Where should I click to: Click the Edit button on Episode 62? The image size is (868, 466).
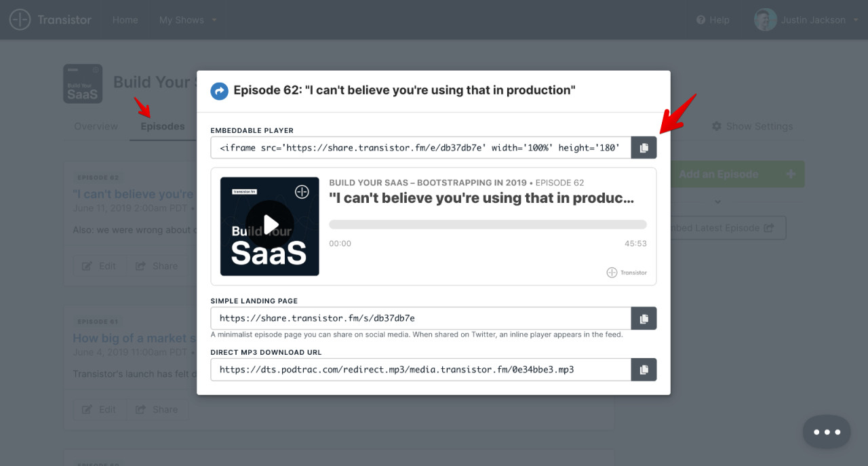[x=99, y=265]
